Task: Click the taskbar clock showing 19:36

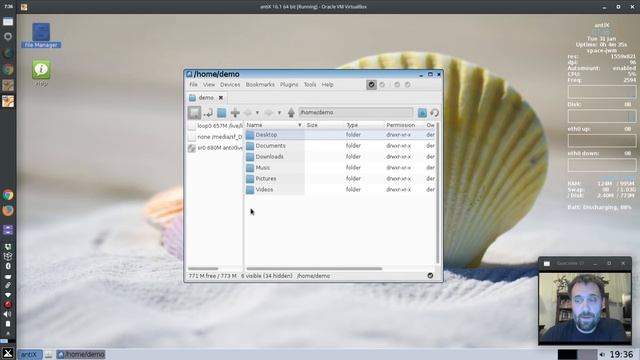Action: coord(622,354)
